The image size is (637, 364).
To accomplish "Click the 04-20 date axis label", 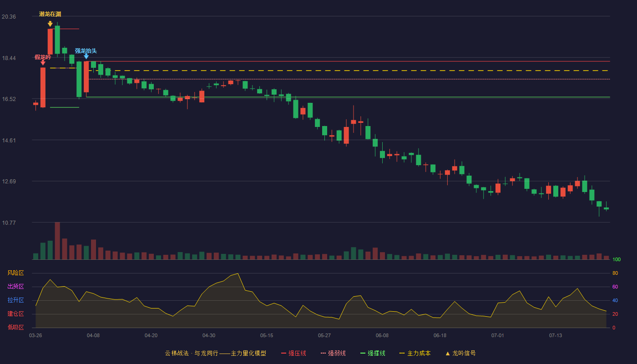I will 151,335.
